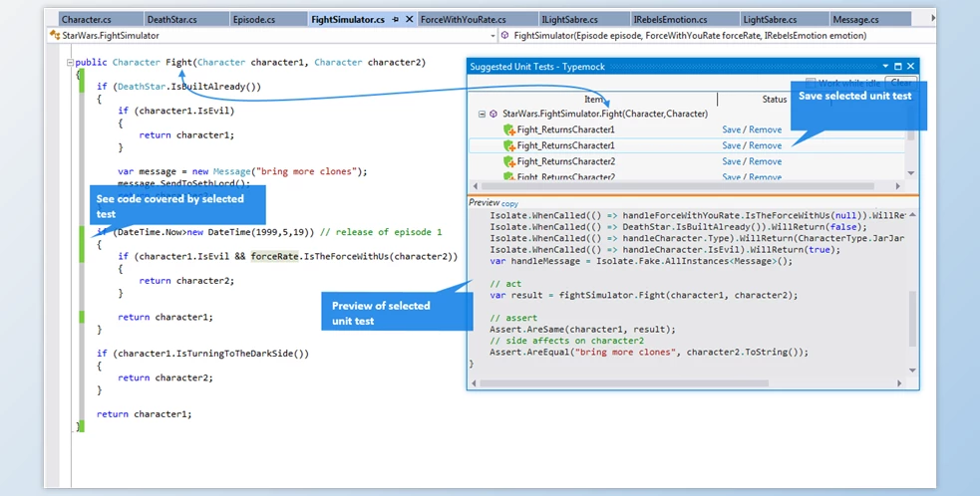Image resolution: width=980 pixels, height=496 pixels.
Task: Click Remove for the first Fight_ReturnsCharacter2 test
Action: (x=765, y=161)
